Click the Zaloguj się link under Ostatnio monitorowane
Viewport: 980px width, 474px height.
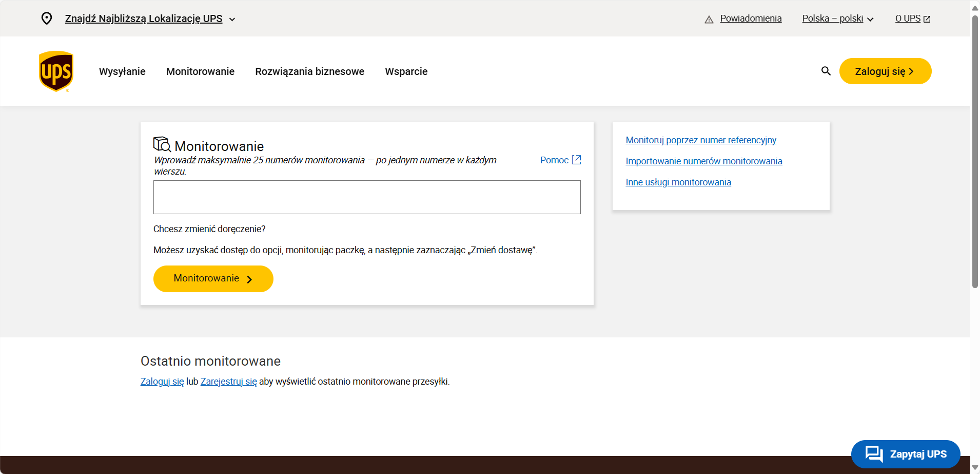coord(162,382)
